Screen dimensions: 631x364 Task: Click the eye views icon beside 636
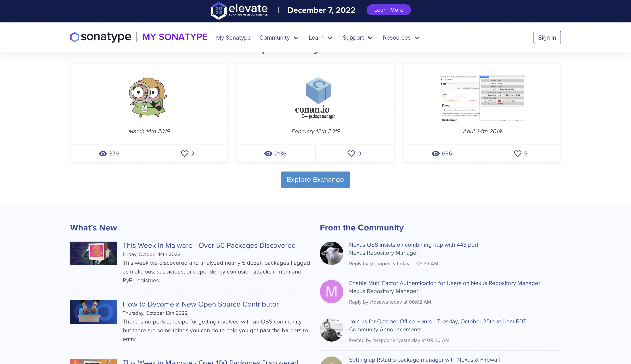pos(436,153)
